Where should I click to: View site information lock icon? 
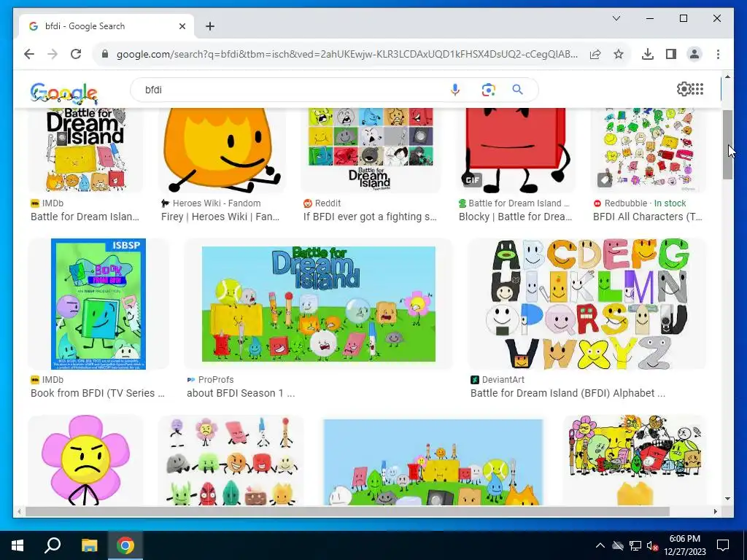[x=105, y=54]
